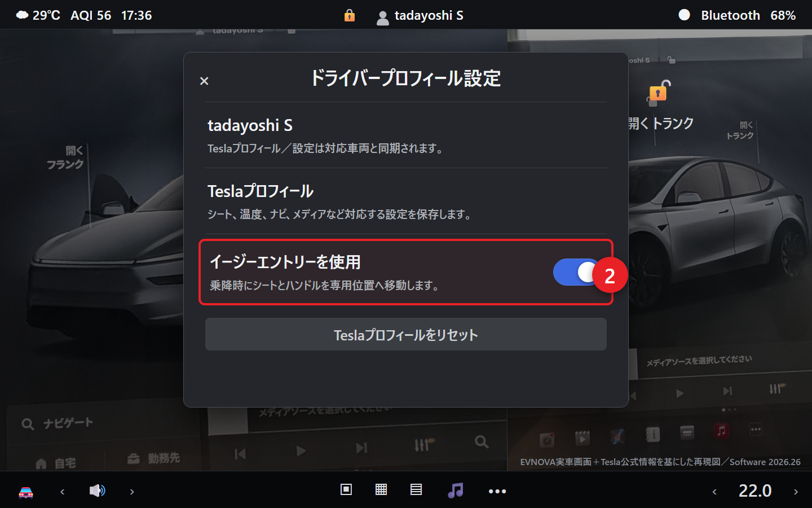Skip to previous track beside ナビゲート panel
The image size is (812, 508).
[x=240, y=454]
